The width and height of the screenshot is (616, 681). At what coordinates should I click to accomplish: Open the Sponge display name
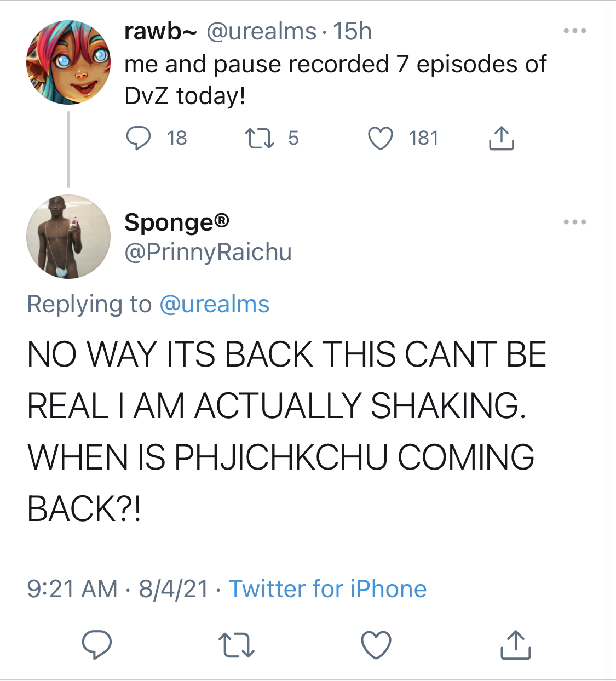point(177,222)
